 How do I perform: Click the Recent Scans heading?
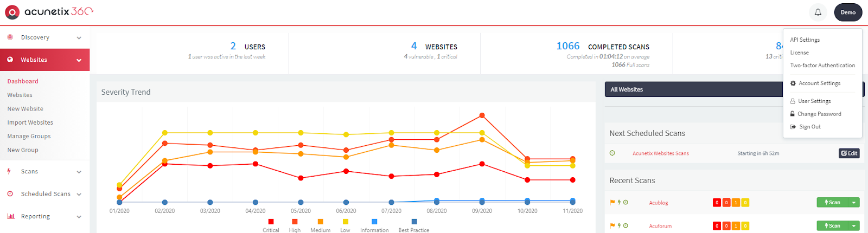(632, 180)
